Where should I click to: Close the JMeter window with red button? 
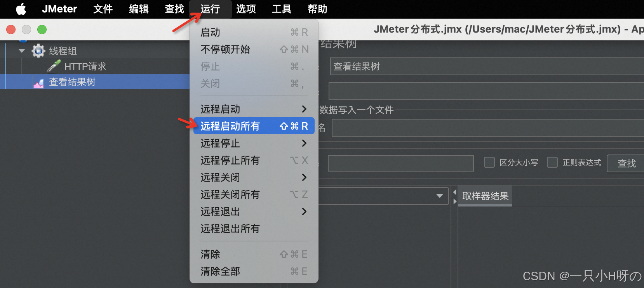(11, 29)
